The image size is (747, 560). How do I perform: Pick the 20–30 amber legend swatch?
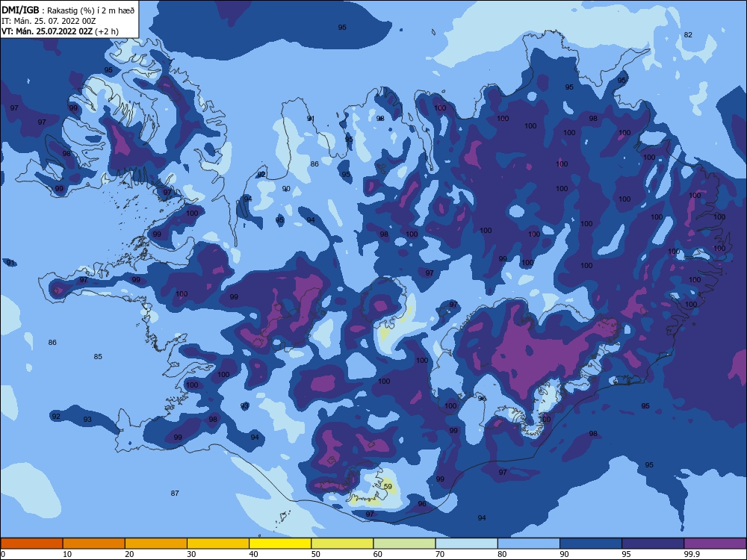point(156,544)
